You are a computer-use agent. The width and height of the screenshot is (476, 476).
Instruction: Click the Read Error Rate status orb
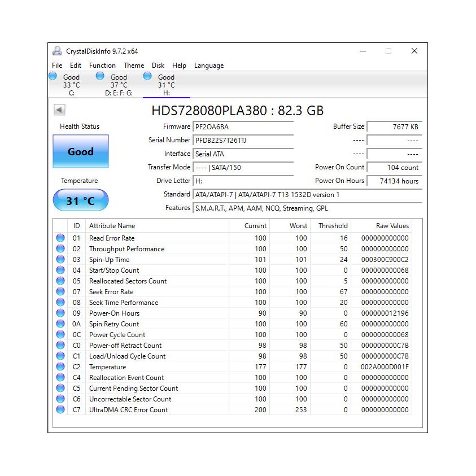(60, 238)
